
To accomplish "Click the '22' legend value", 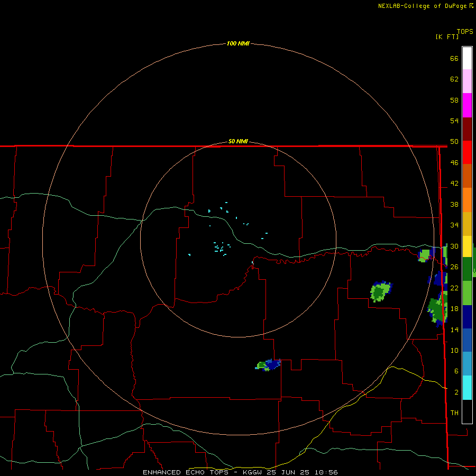I will [x=454, y=288].
